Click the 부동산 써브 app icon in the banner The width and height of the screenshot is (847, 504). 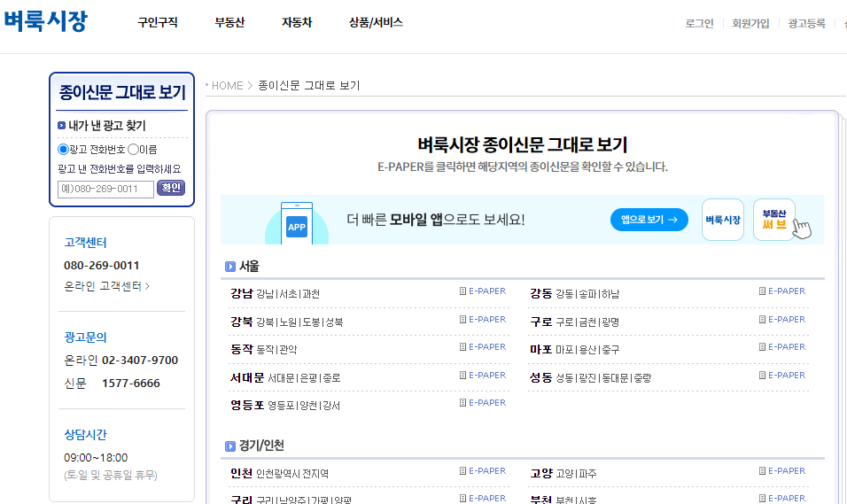coord(774,220)
